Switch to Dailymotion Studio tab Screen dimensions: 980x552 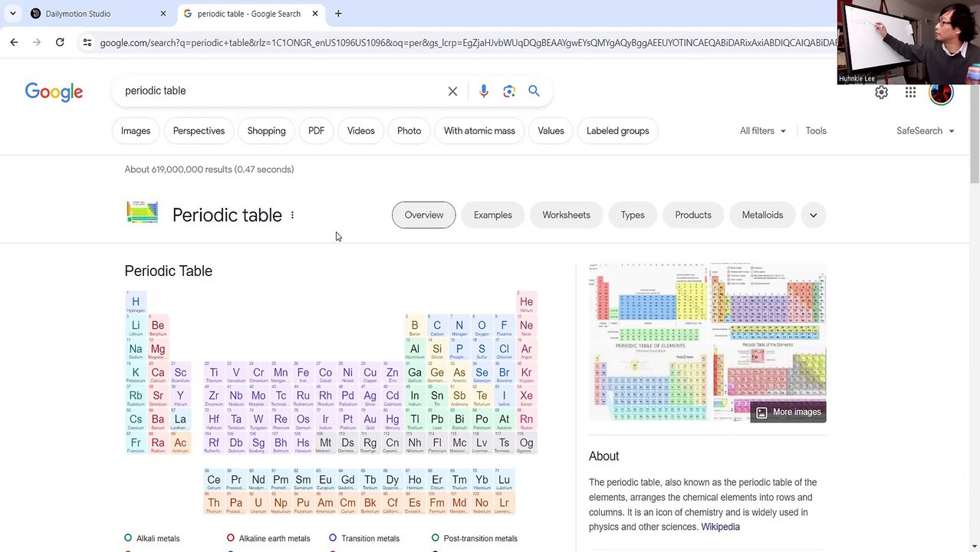[x=98, y=13]
